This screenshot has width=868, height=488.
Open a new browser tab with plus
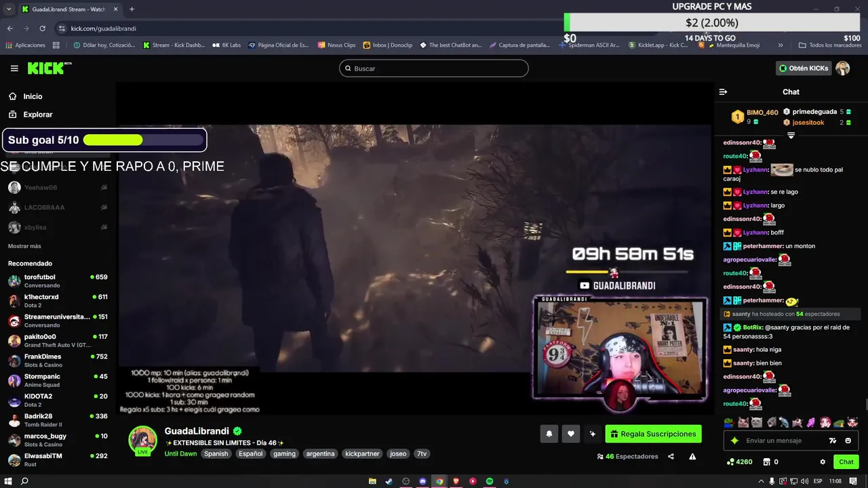click(132, 9)
